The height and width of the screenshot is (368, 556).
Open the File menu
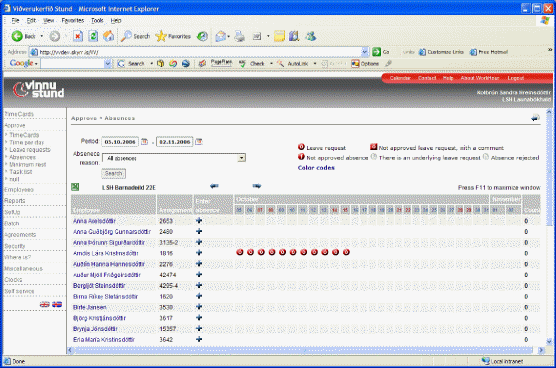[15, 21]
